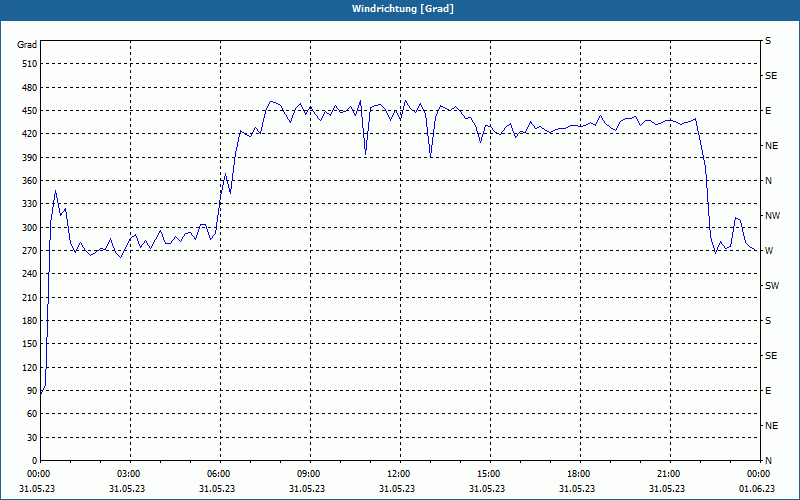Click the 15:00 time label
This screenshot has width=800, height=500.
click(x=488, y=474)
